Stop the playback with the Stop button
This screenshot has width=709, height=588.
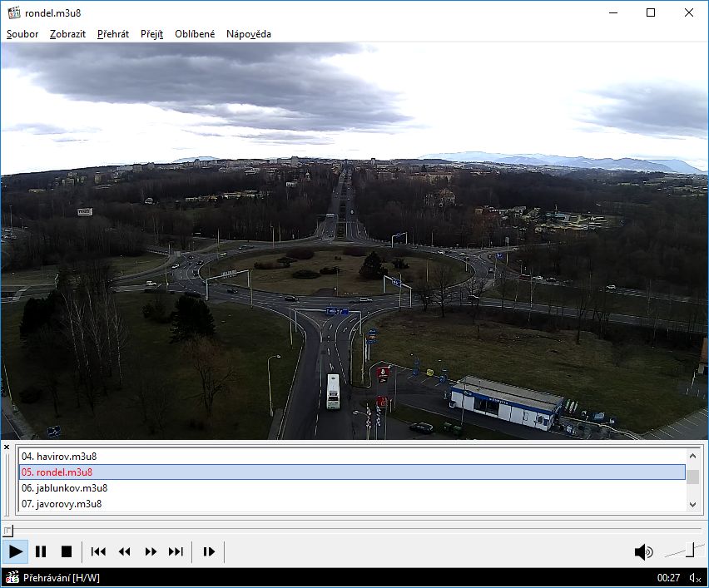coord(67,551)
